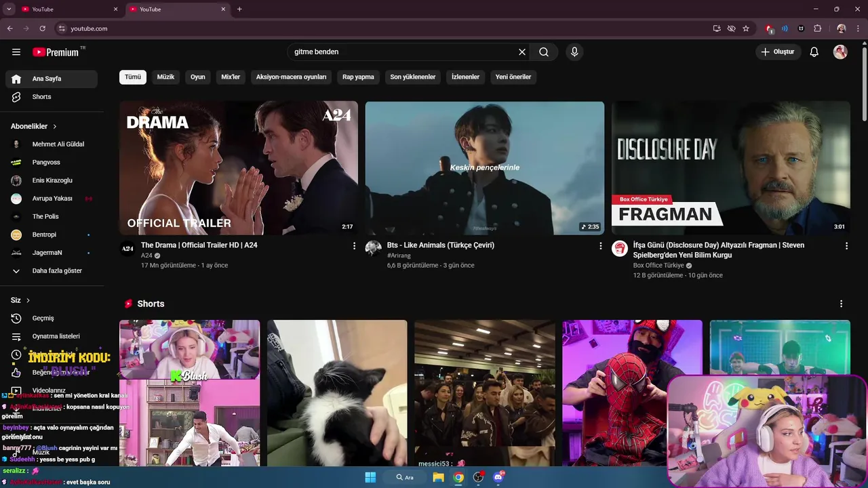
Task: Open the browser extensions puzzle icon
Action: pyautogui.click(x=818, y=28)
